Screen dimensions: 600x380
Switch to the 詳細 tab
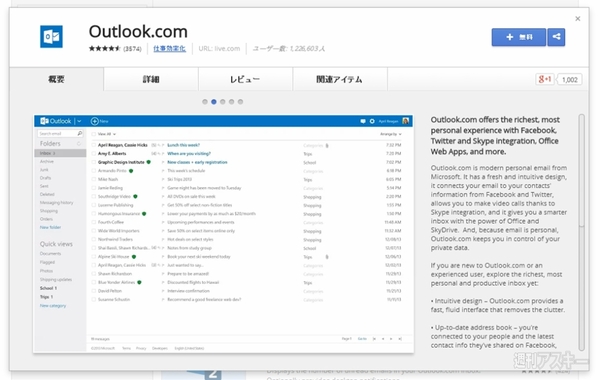click(x=151, y=79)
